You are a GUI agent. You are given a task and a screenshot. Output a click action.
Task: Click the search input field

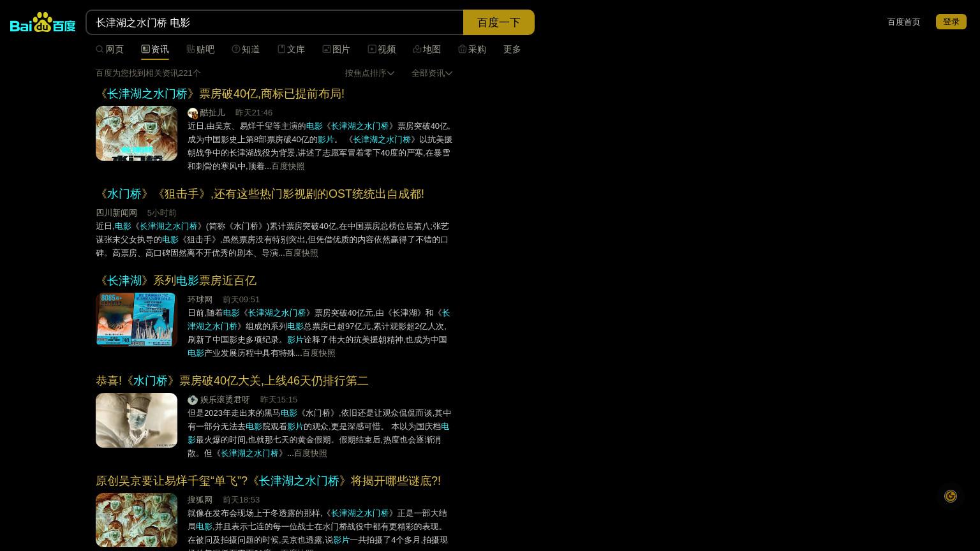pos(274,22)
